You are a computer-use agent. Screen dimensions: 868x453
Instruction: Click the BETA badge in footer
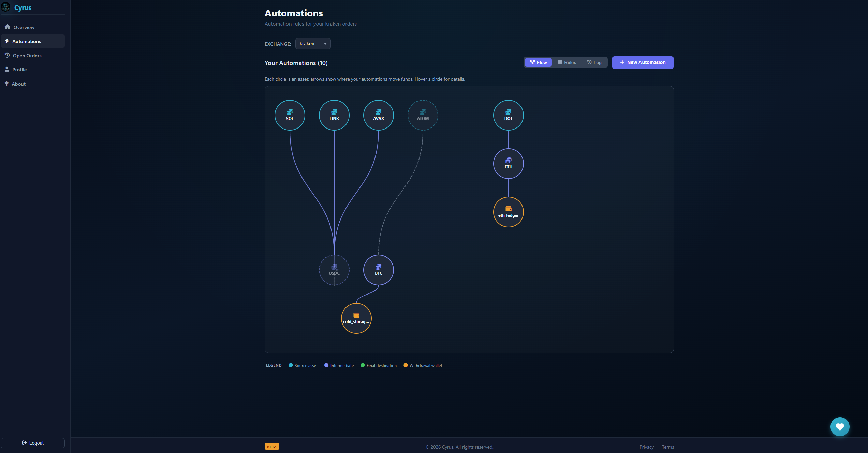[272, 447]
